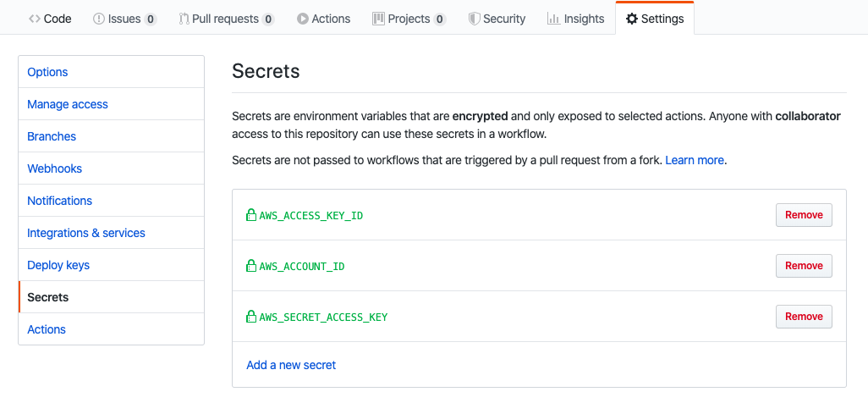Click the Issues exclamation icon

click(99, 19)
